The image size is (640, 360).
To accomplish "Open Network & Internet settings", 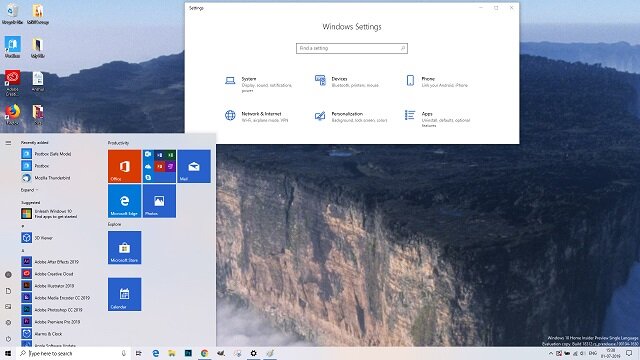I will [x=256, y=117].
